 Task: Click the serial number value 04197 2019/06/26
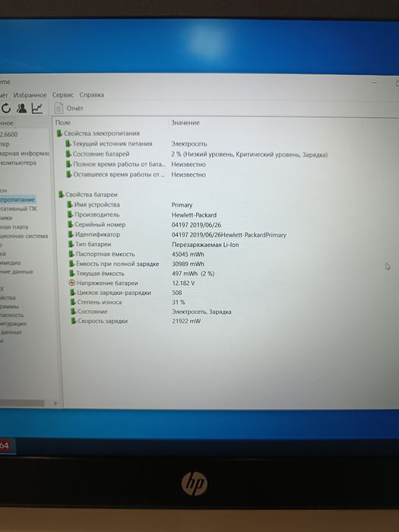[x=196, y=225]
